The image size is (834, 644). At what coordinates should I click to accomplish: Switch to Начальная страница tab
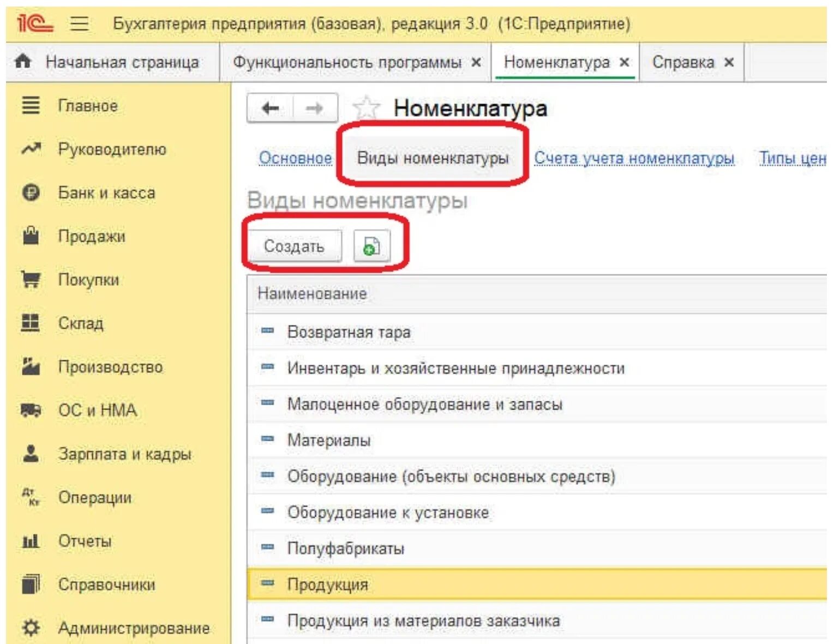pyautogui.click(x=112, y=62)
